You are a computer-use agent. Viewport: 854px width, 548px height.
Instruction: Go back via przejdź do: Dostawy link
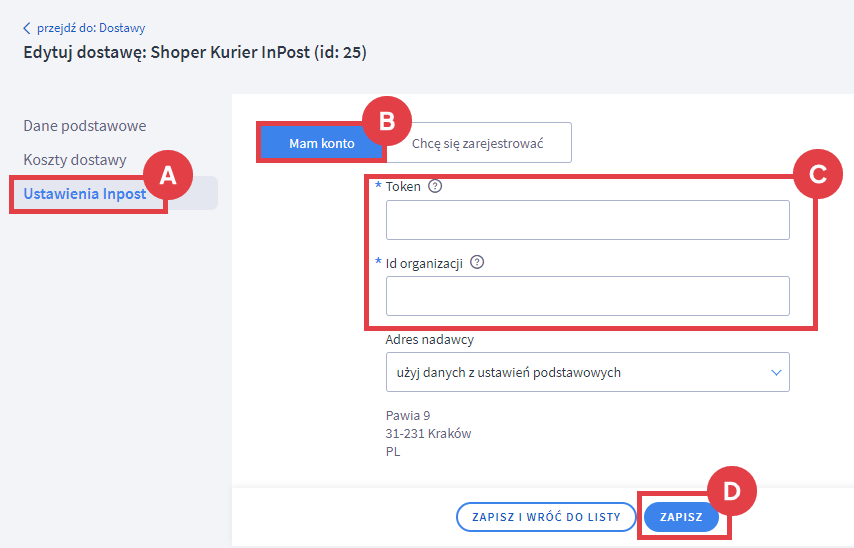coord(91,28)
